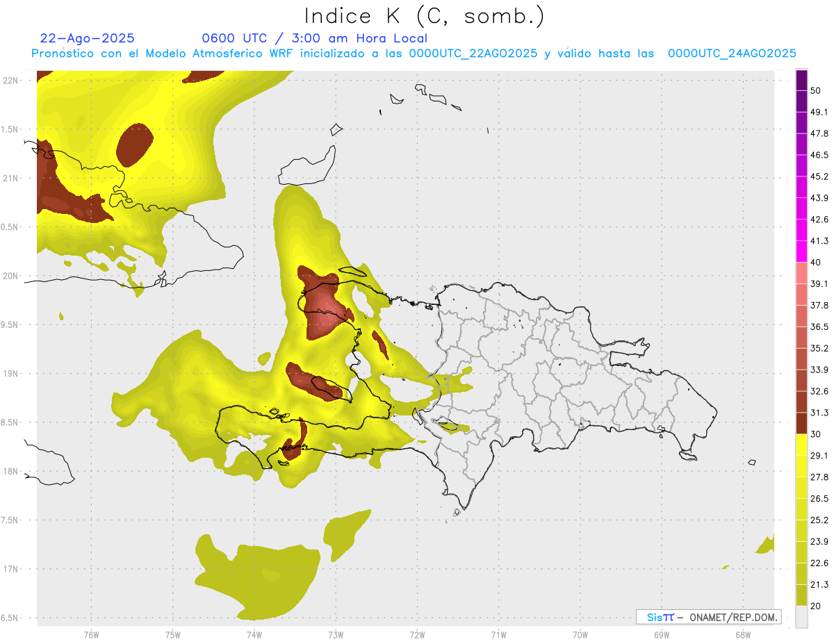The height and width of the screenshot is (644, 834).
Task: Click the "68W" longitude label
Action: tap(742, 634)
